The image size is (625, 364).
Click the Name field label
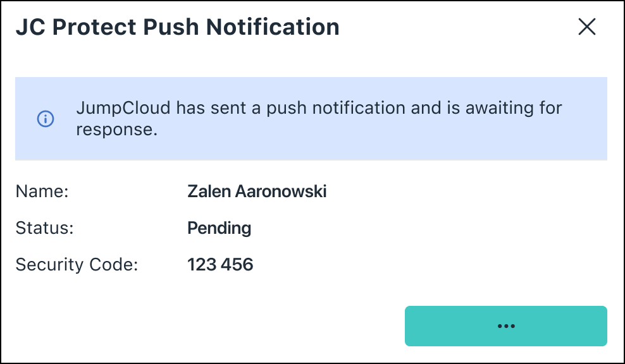[42, 191]
